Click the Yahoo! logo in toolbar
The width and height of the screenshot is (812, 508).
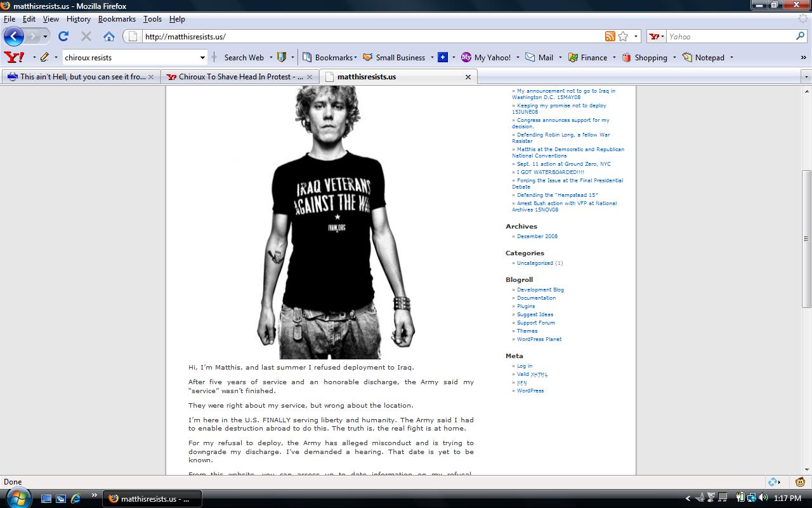(x=14, y=57)
